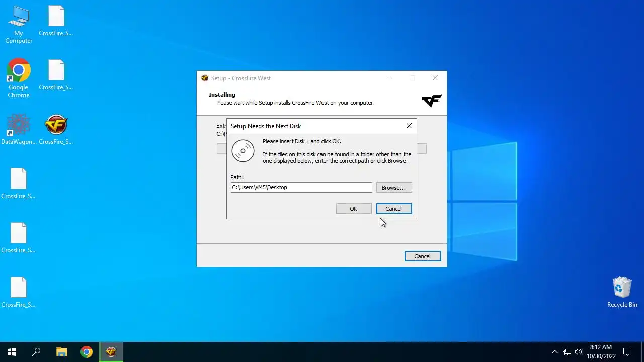Click the 'Installing' heading text
The width and height of the screenshot is (644, 362).
222,95
